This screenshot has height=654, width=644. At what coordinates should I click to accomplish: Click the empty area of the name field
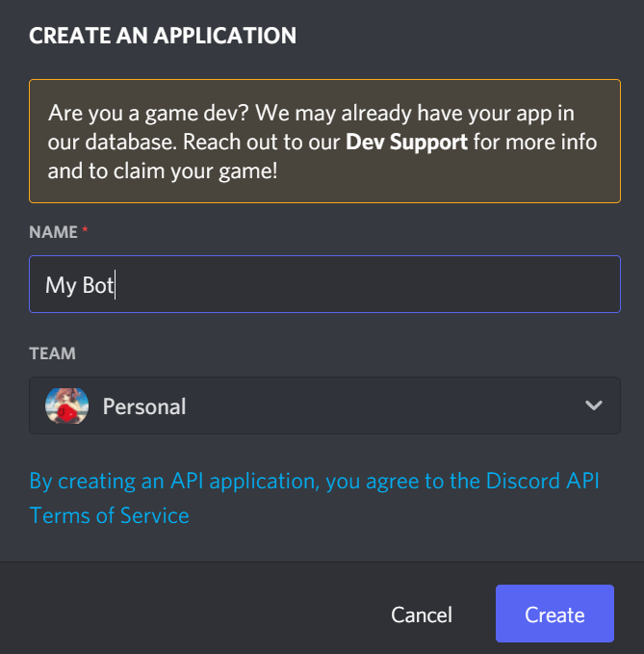367,284
